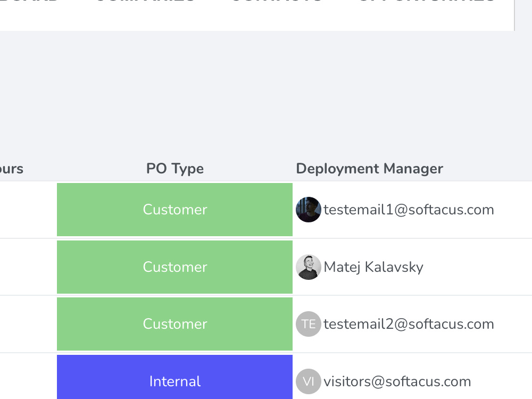532x399 pixels.
Task: Select the Customer cell for testemail2@softacus.com
Action: (x=174, y=324)
